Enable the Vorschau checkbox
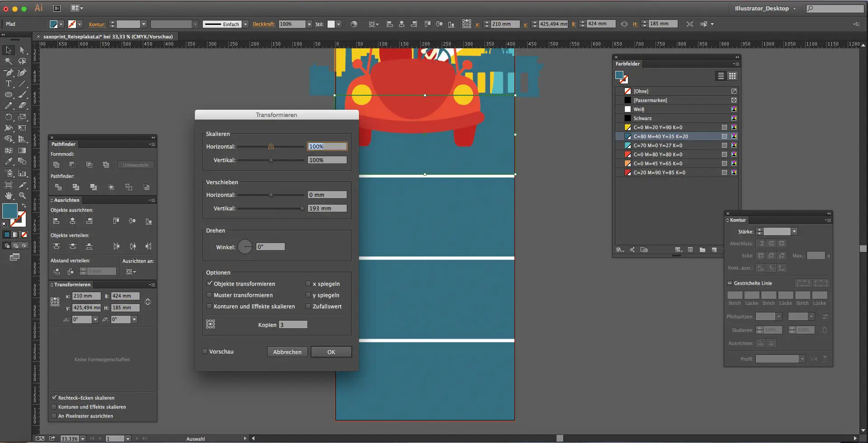Viewport: 868px width, 443px height. pos(205,351)
